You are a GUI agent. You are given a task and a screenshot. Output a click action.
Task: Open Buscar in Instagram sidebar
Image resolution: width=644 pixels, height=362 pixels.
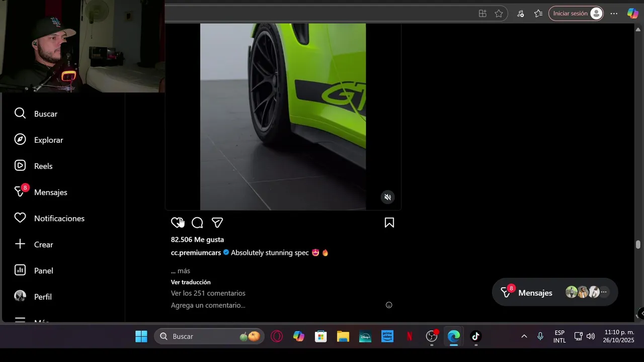tap(36, 114)
